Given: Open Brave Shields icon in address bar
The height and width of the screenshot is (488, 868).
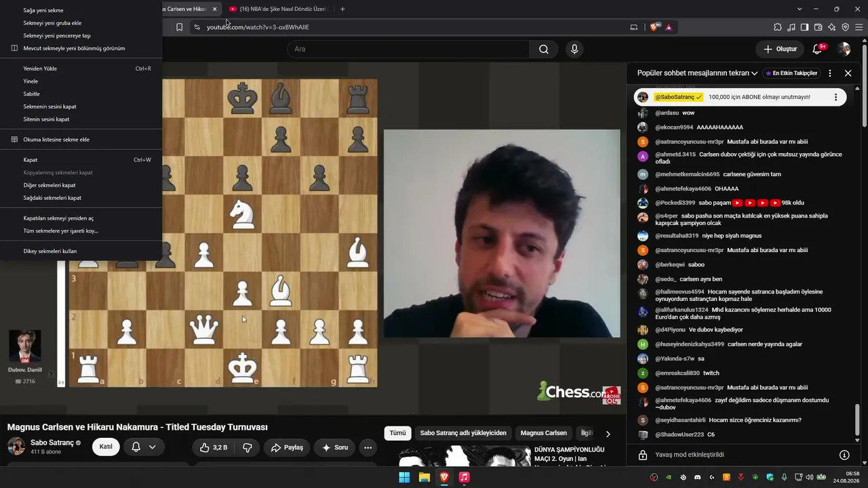Looking at the screenshot, I should point(654,27).
